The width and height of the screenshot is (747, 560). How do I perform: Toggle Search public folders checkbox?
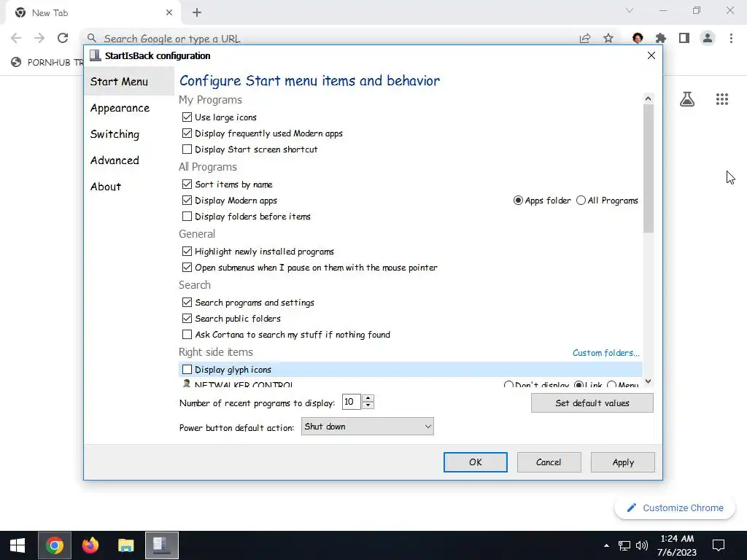coord(187,319)
